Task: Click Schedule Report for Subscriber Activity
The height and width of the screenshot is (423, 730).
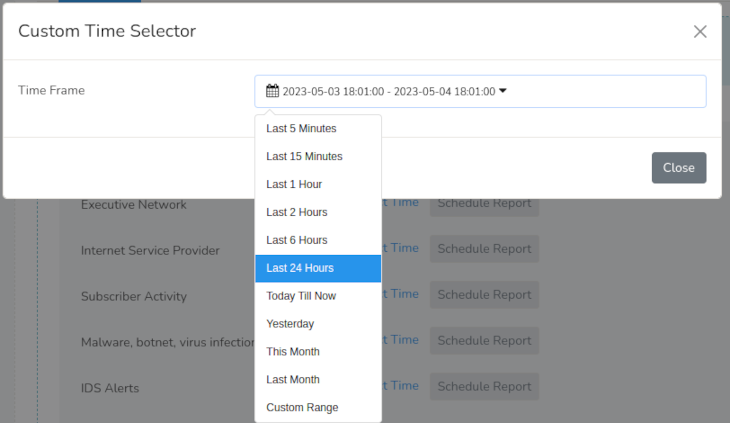Action: tap(484, 295)
